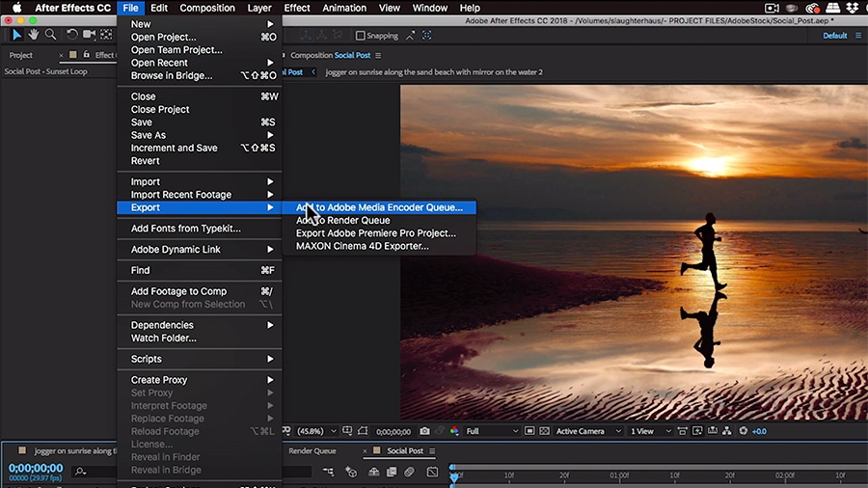Image resolution: width=868 pixels, height=488 pixels.
Task: Select the Project panel tab
Action: 21,55
